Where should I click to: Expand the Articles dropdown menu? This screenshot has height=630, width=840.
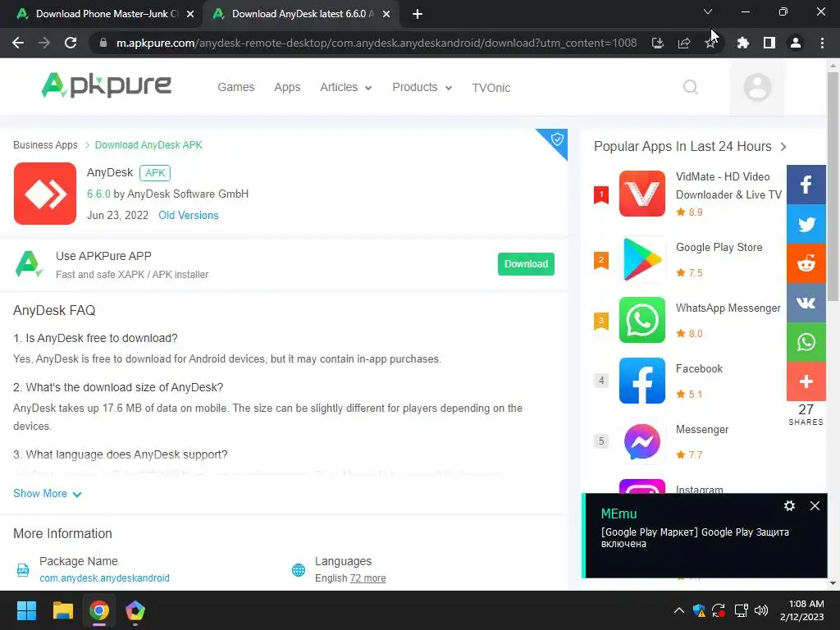(x=345, y=87)
